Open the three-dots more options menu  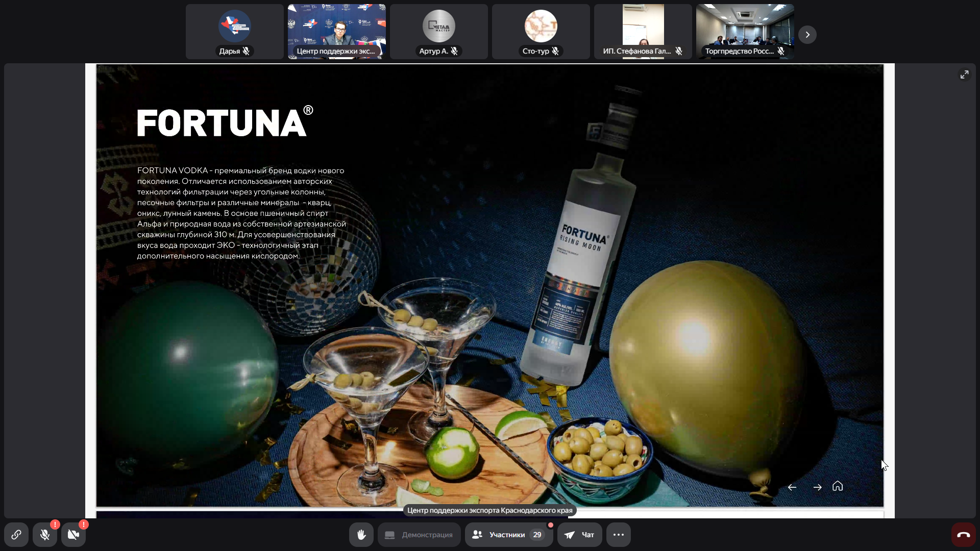pos(619,535)
